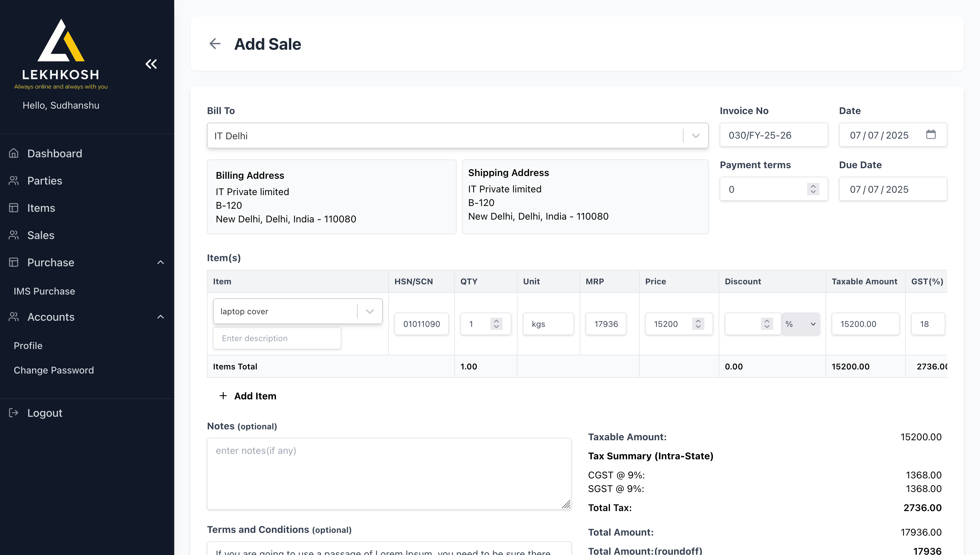
Task: Click the Unit field showing kgs
Action: pos(548,323)
